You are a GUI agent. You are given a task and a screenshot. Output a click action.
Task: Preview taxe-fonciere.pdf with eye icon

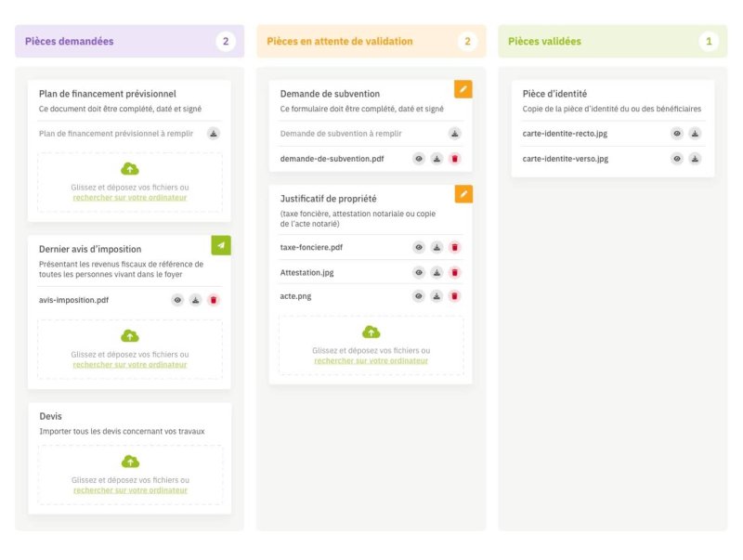419,247
